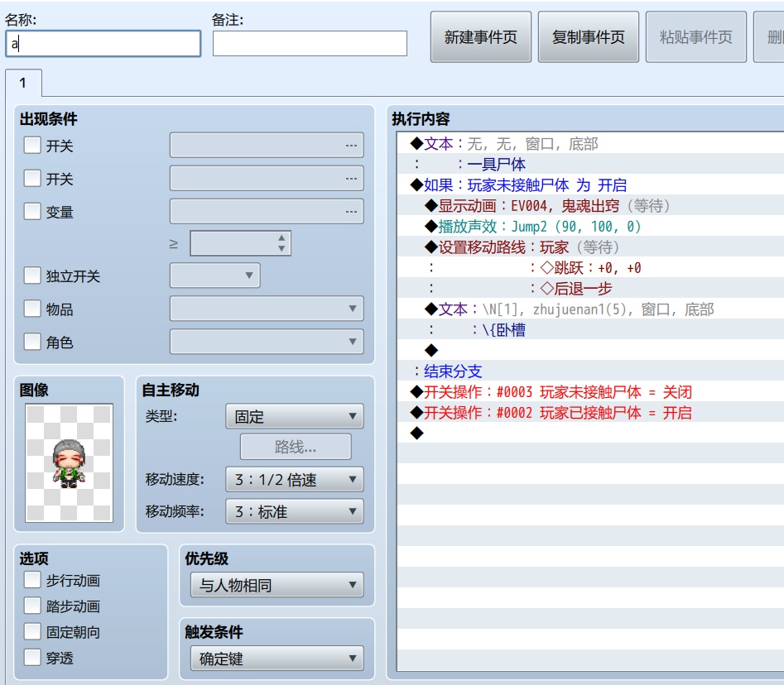Open the 物品 dropdown
The image size is (784, 685).
click(267, 309)
